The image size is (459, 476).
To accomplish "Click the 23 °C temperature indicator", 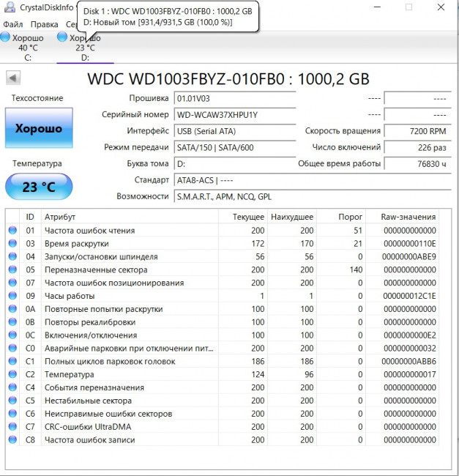I will click(x=39, y=187).
